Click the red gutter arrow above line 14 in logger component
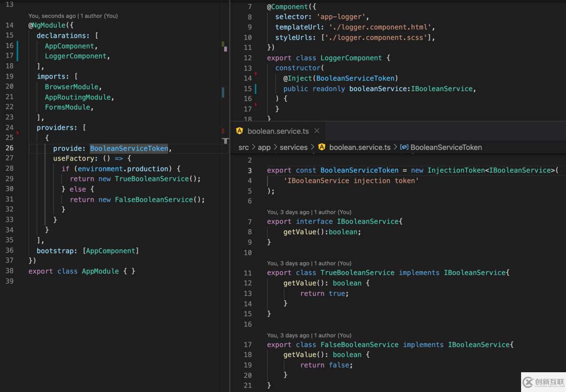The image size is (566, 392). click(256, 73)
